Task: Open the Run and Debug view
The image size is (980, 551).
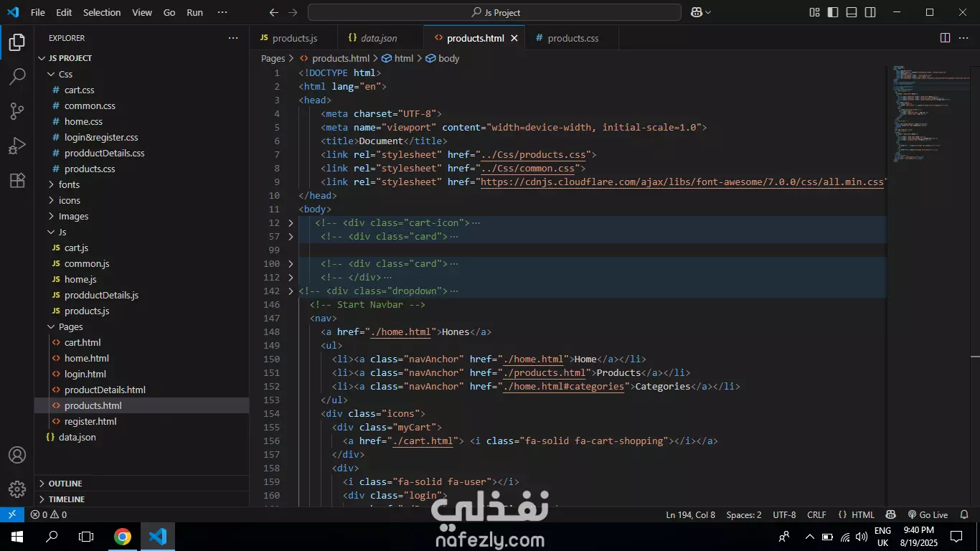Action: point(17,146)
